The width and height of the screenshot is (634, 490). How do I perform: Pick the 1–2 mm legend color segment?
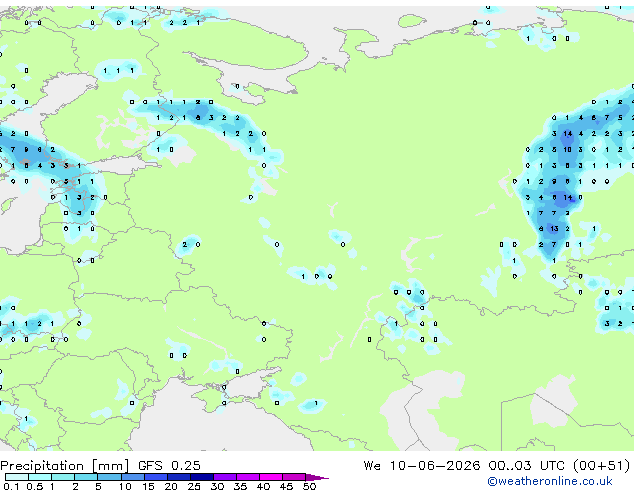[63, 477]
